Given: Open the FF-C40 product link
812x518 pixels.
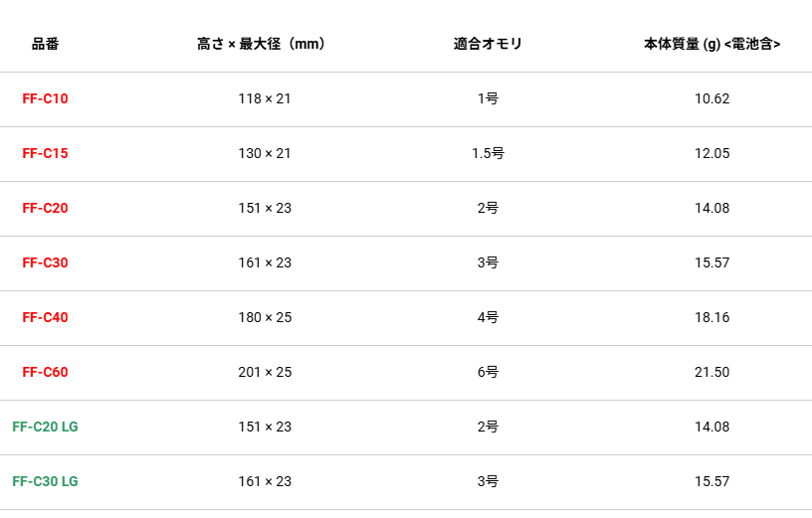Looking at the screenshot, I should click(45, 318).
